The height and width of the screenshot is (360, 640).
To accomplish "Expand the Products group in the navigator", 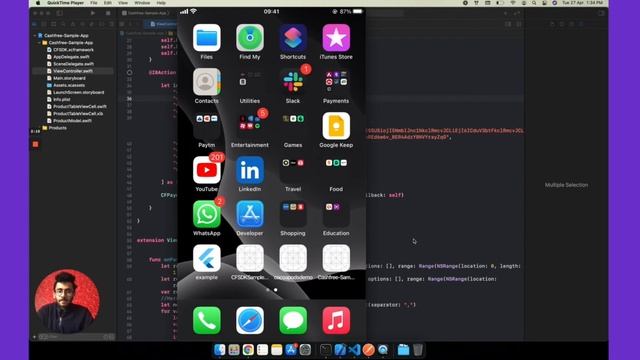I will tap(40, 128).
